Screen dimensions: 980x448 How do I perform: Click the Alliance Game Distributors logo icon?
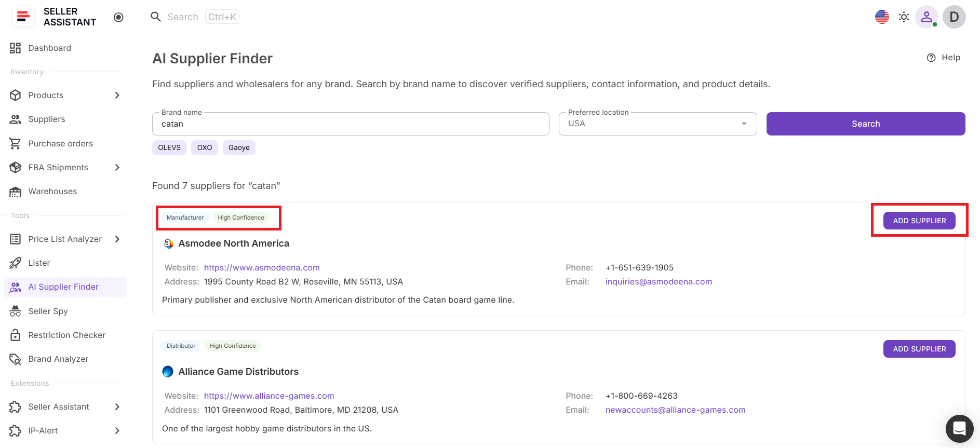pyautogui.click(x=168, y=372)
